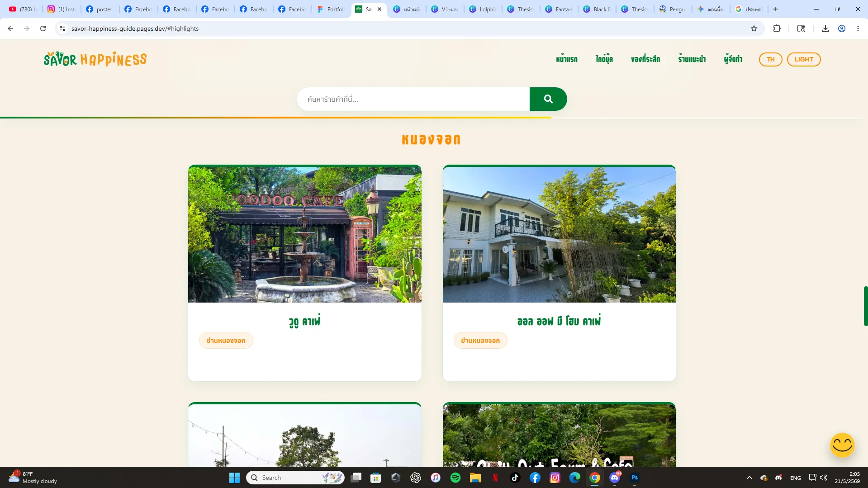The width and height of the screenshot is (868, 488).
Task: Click the Windows taskbar Search box
Action: (295, 478)
